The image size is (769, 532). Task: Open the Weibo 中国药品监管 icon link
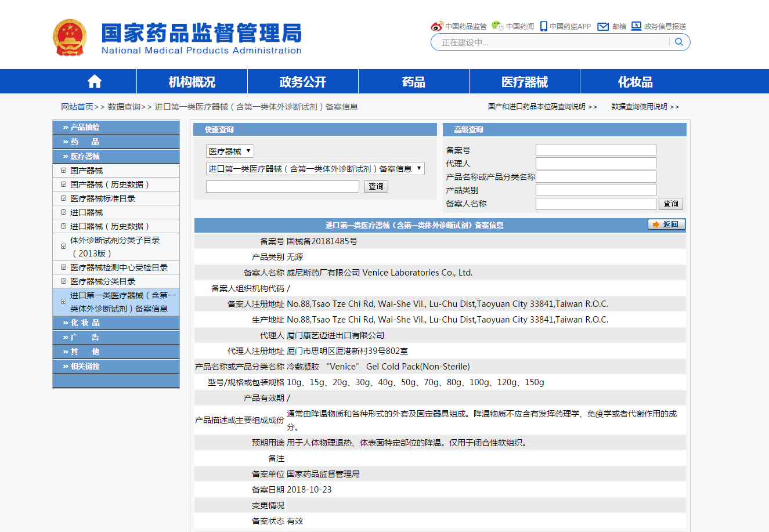437,26
